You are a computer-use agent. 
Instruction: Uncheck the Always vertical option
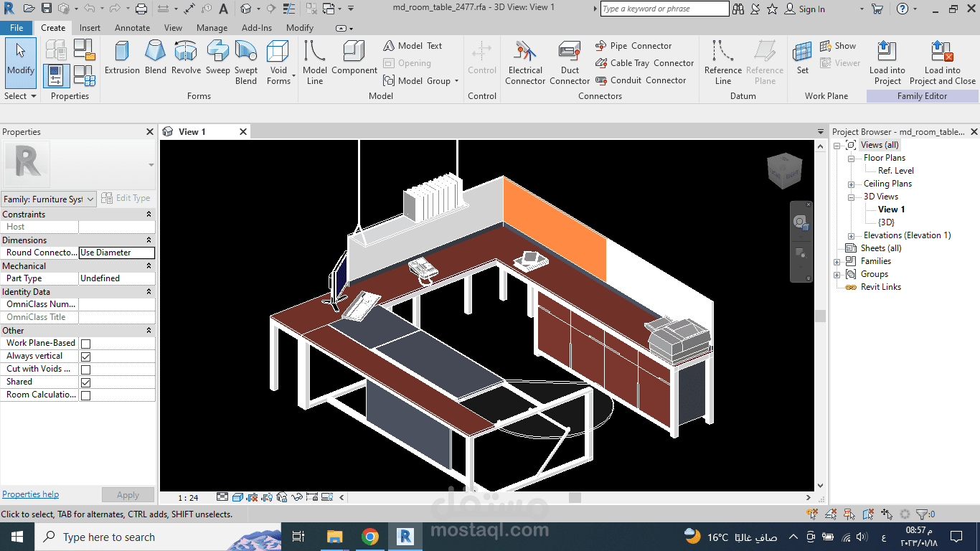coord(86,357)
